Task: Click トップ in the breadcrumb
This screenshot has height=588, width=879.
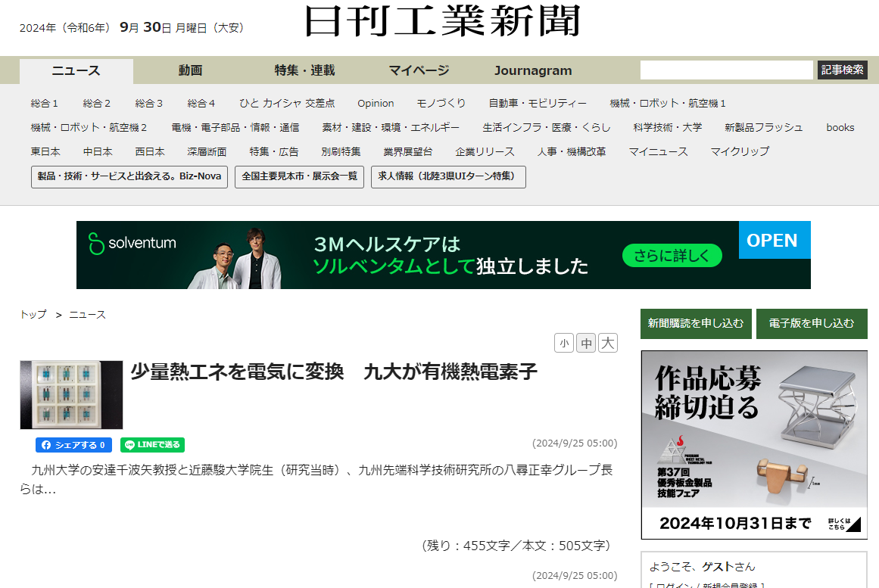Action: (x=33, y=315)
